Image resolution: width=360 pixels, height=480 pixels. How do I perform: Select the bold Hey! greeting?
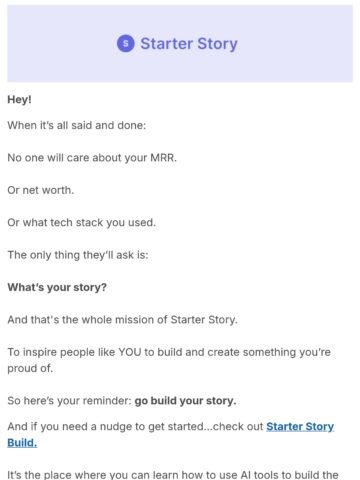pyautogui.click(x=19, y=99)
